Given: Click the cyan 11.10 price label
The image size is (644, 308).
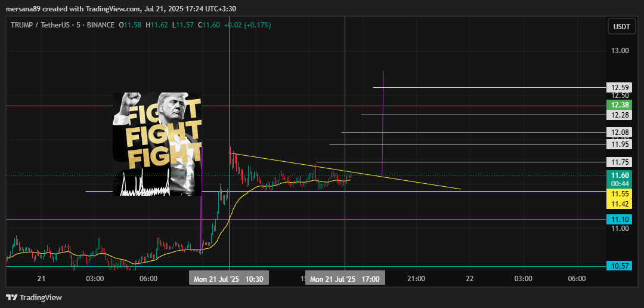Looking at the screenshot, I should [619, 220].
